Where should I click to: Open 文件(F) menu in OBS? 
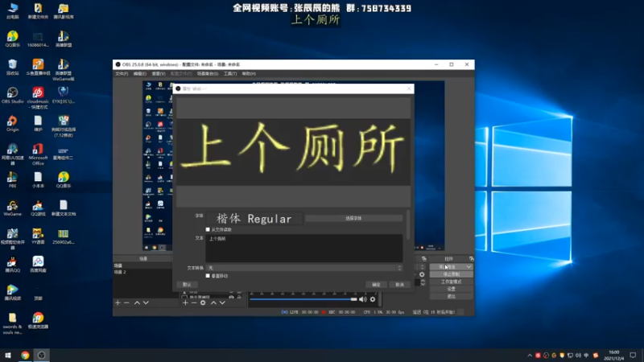122,74
